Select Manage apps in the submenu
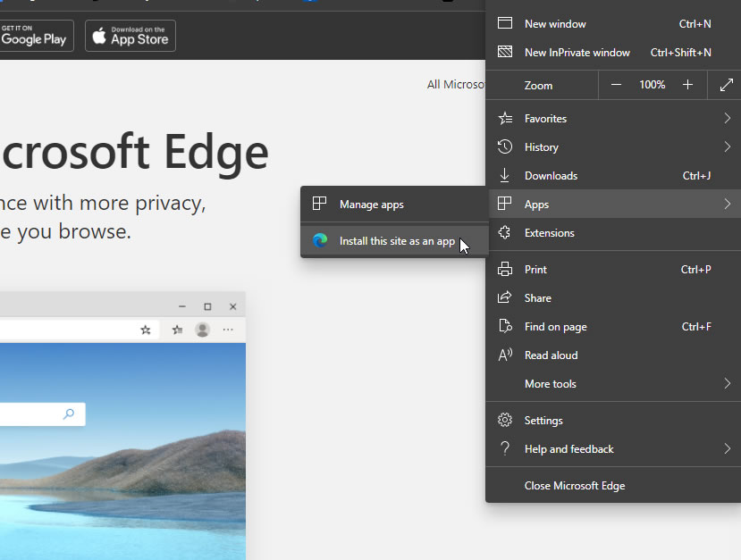Image resolution: width=741 pixels, height=560 pixels. coord(394,204)
